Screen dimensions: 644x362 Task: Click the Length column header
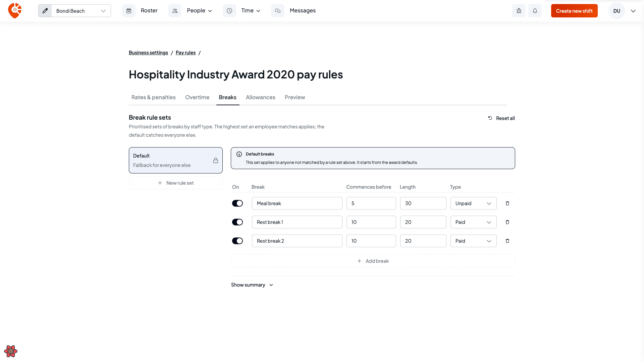pos(408,187)
